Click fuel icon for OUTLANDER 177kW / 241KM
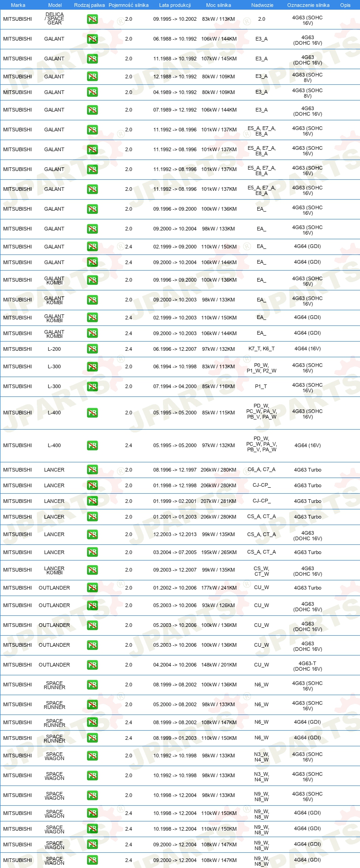The image size is (360, 868). pyautogui.click(x=93, y=588)
